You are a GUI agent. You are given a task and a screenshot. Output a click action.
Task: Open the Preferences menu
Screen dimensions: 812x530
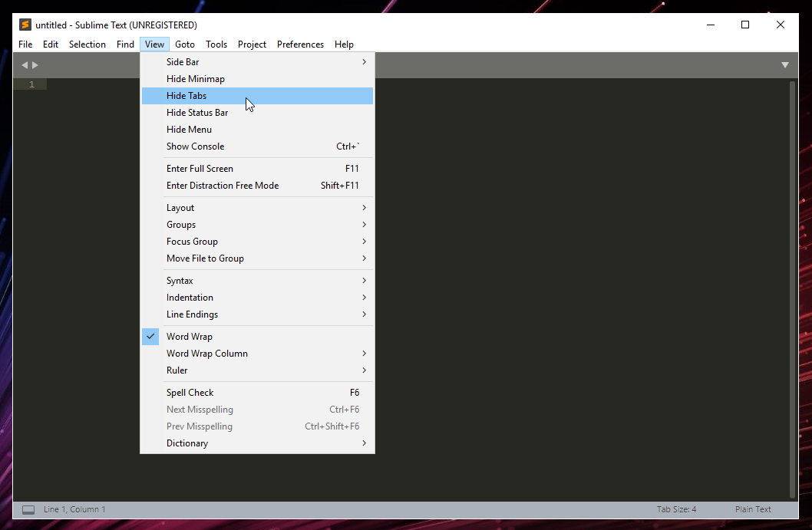click(x=300, y=44)
